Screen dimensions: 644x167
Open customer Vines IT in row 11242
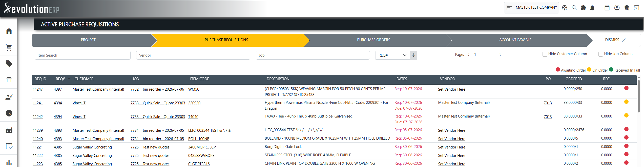coord(79,117)
